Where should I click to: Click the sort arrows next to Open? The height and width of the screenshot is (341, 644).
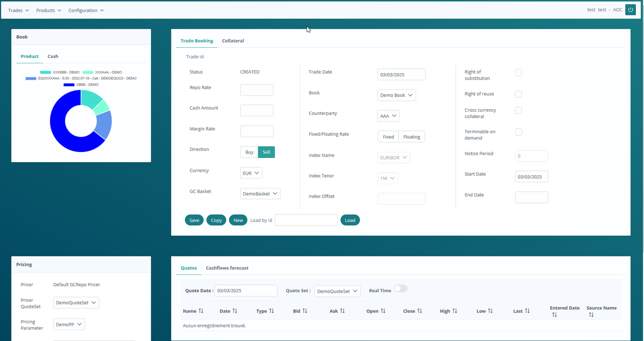pyautogui.click(x=383, y=311)
